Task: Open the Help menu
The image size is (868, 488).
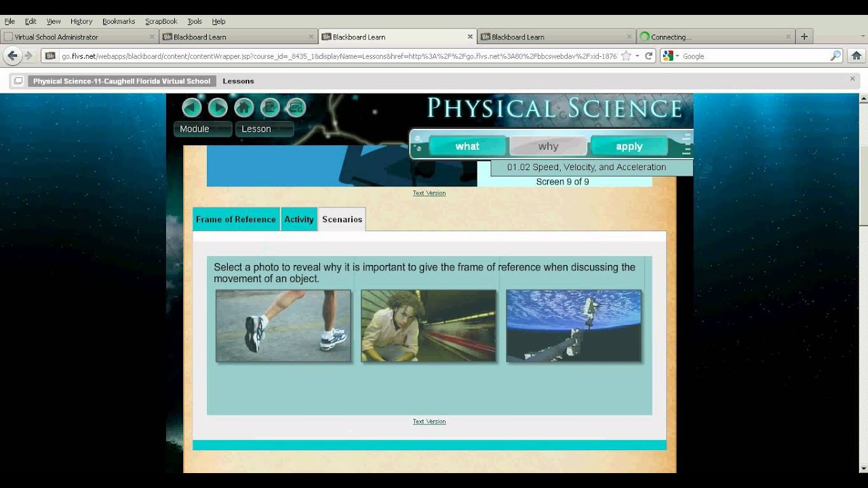Action: (x=218, y=21)
